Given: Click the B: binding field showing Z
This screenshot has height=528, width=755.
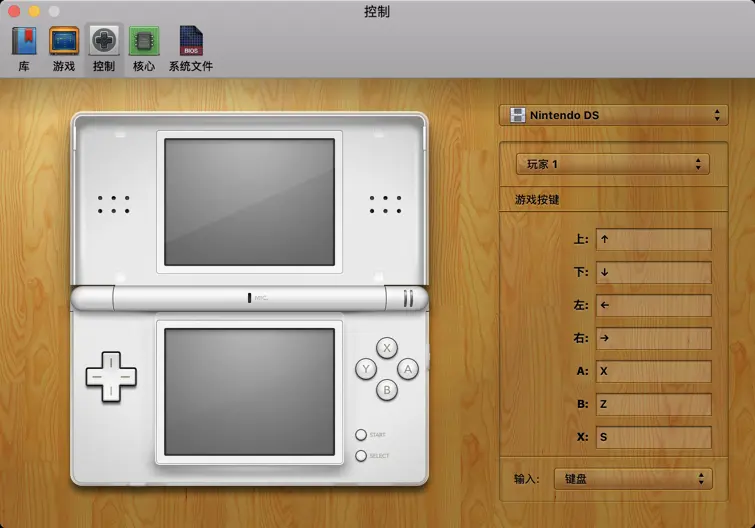Looking at the screenshot, I should pos(653,404).
